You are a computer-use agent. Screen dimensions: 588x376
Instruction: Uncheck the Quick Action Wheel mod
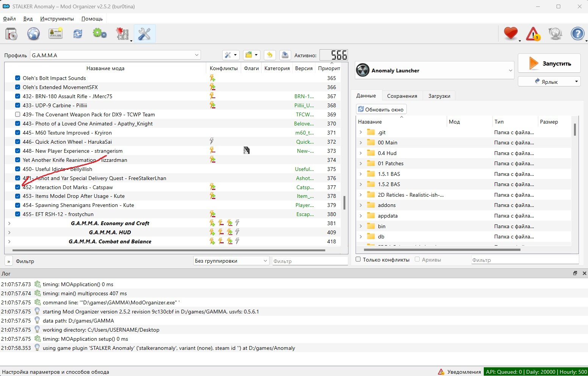(x=17, y=142)
